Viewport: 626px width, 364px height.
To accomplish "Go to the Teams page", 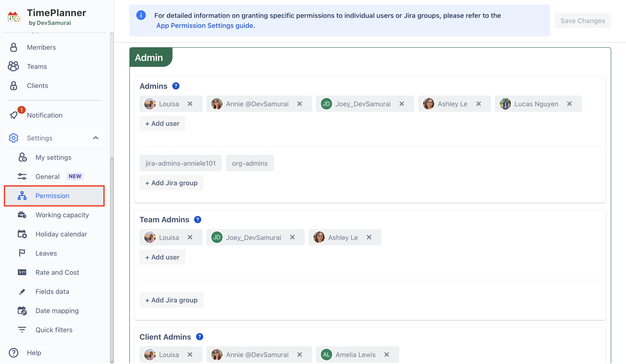I will tap(37, 67).
